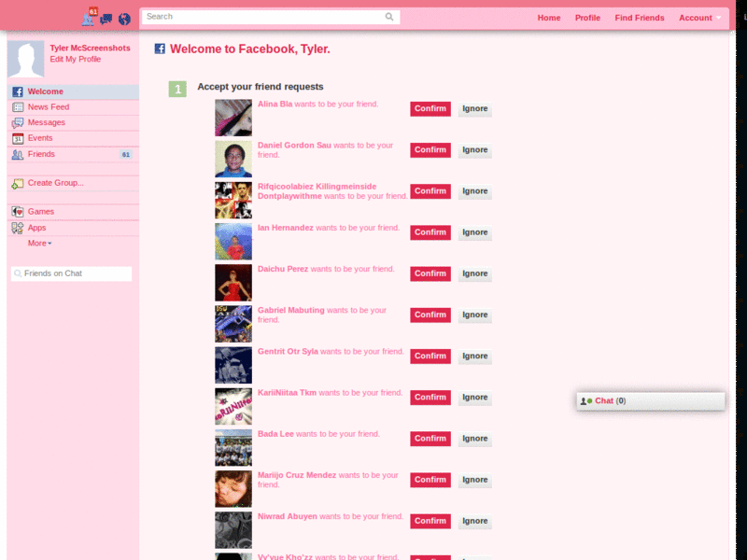
Task: Go to Home in top navigation
Action: (549, 18)
